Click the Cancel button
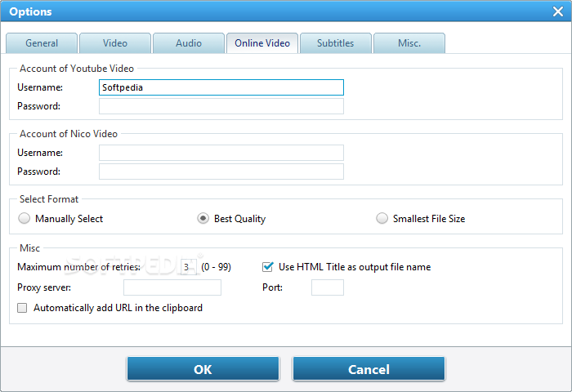 click(369, 369)
